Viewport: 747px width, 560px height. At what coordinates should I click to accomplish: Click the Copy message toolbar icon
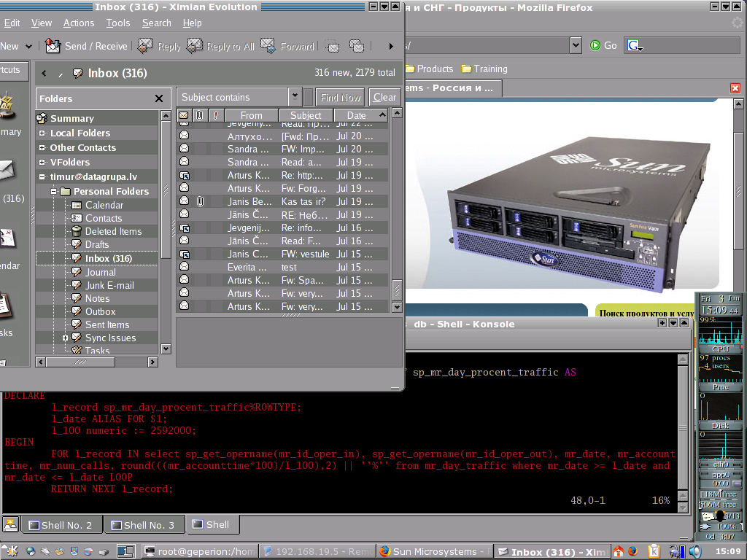click(x=357, y=46)
